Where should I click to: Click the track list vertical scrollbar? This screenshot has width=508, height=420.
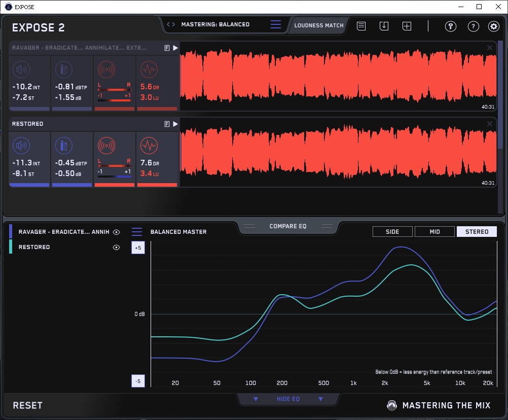coord(501,95)
